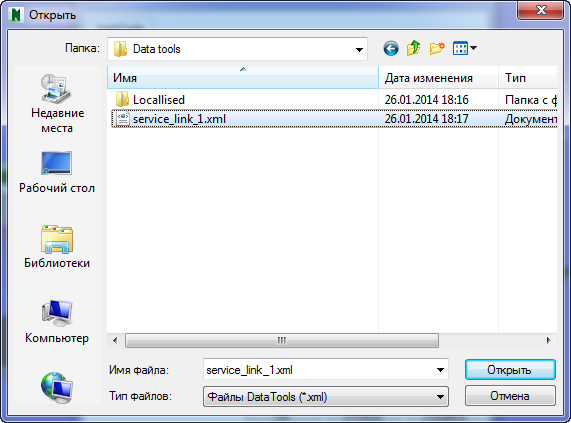Open the network location globe icon

pyautogui.click(x=57, y=387)
